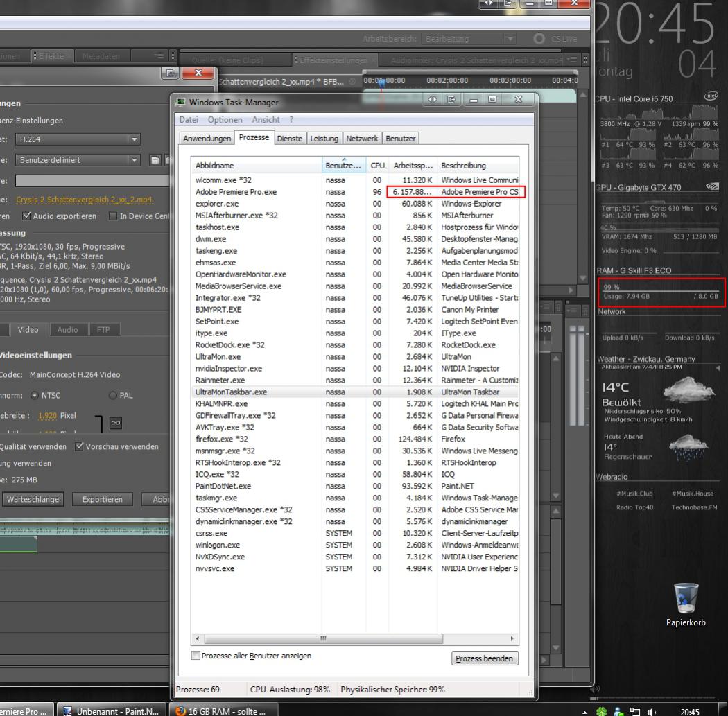
Task: Check Prozesse aller Benutzer anzeigen
Action: [x=196, y=656]
